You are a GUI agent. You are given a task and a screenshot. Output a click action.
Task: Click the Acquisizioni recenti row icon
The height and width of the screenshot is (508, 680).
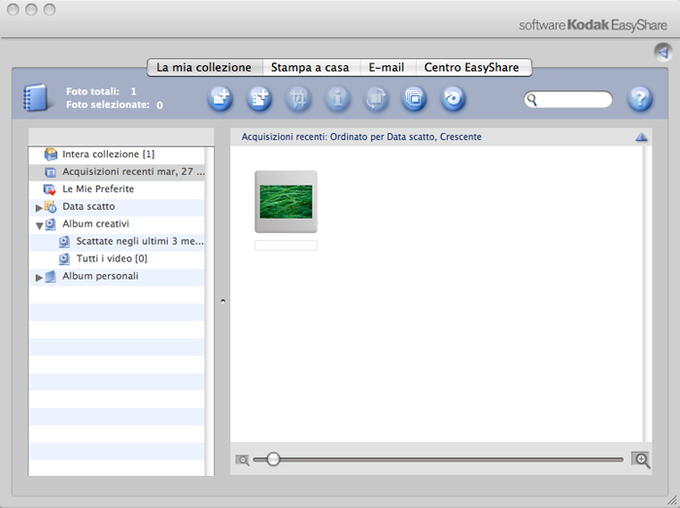pyautogui.click(x=50, y=172)
